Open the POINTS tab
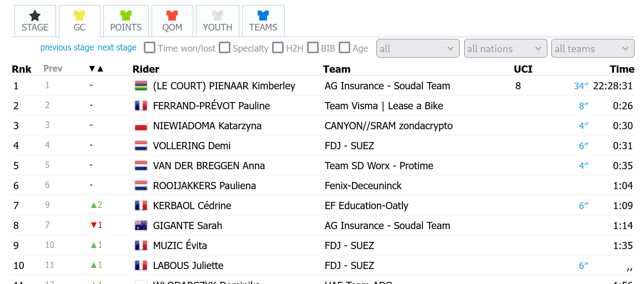This screenshot has height=284, width=644. point(125,21)
